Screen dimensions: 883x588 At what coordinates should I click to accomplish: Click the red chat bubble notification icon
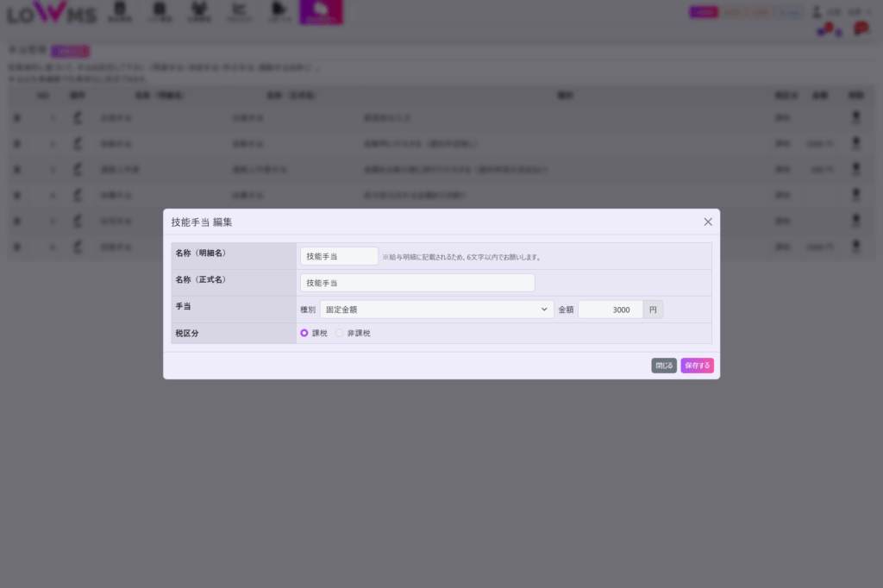coord(860,29)
